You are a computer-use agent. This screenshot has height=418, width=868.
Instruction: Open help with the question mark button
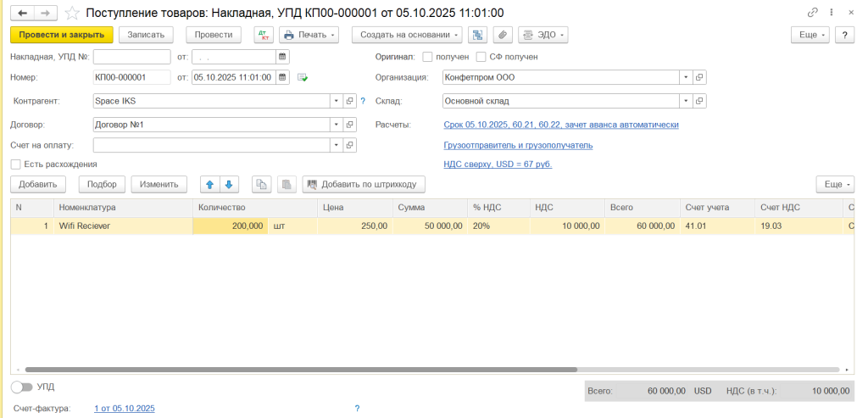pyautogui.click(x=845, y=35)
